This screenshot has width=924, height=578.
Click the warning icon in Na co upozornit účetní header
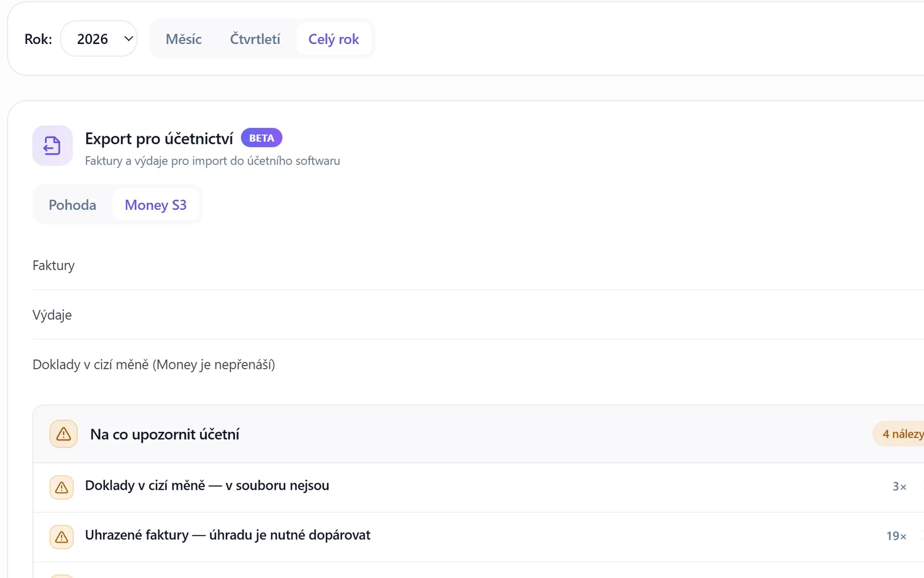pyautogui.click(x=64, y=434)
